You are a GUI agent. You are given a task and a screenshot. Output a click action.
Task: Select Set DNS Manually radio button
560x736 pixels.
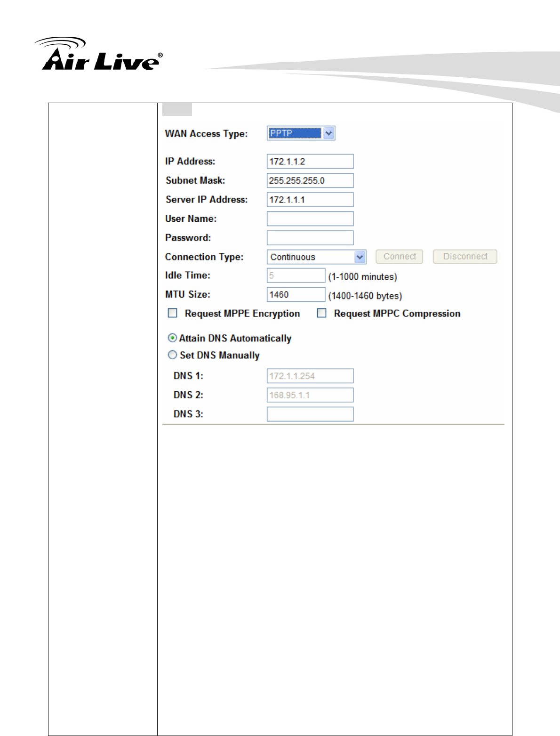tap(173, 355)
